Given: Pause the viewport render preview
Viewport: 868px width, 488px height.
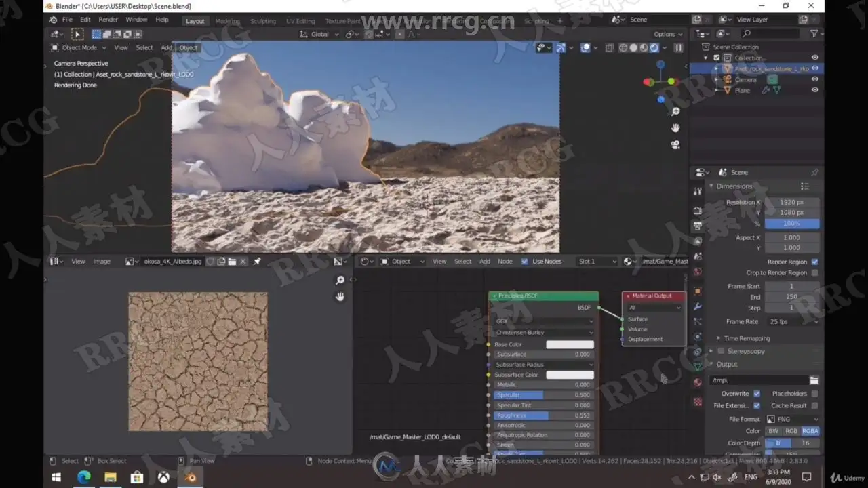Looking at the screenshot, I should coord(678,48).
